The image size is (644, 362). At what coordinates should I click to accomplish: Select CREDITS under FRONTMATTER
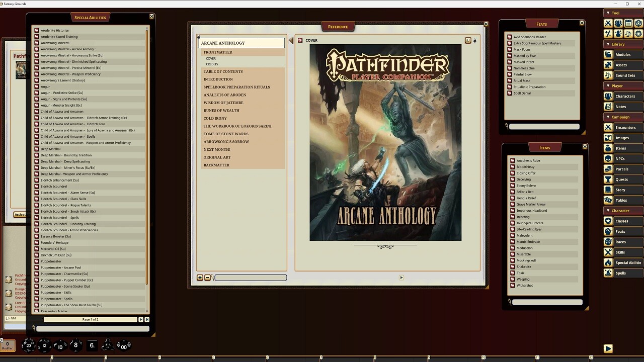[x=212, y=64]
